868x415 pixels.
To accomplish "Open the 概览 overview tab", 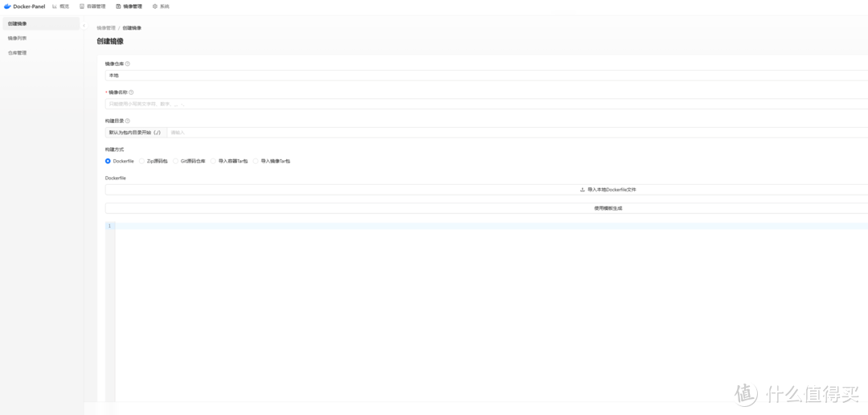I will pos(61,6).
